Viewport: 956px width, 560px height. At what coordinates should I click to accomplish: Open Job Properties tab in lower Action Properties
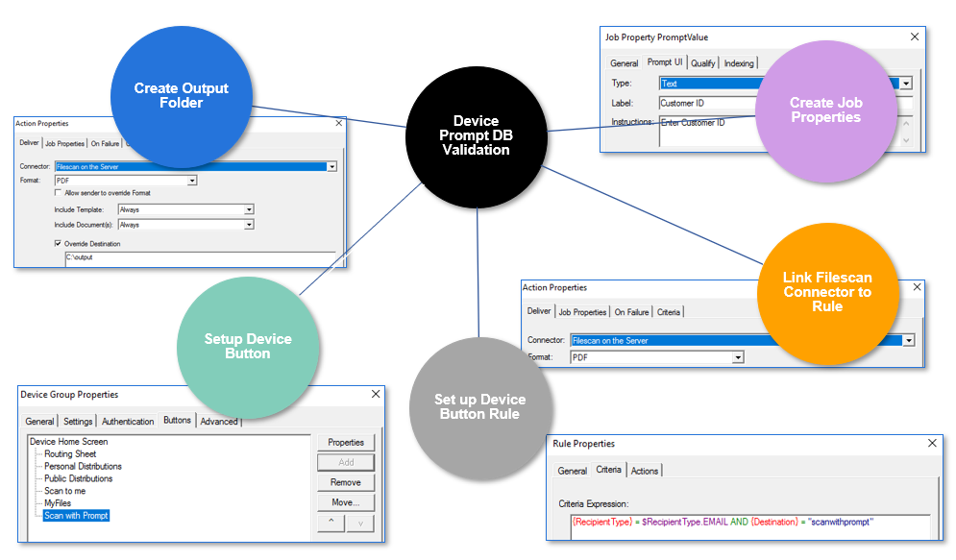click(x=582, y=312)
